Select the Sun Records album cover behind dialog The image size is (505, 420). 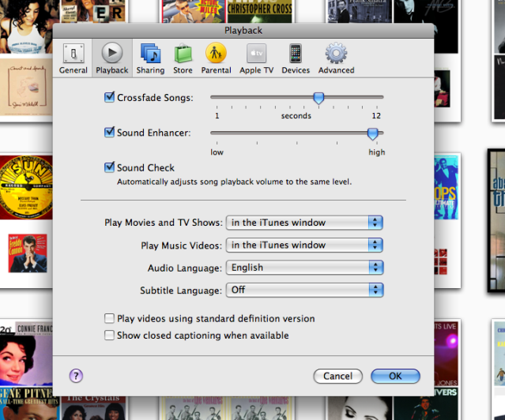coord(26,187)
